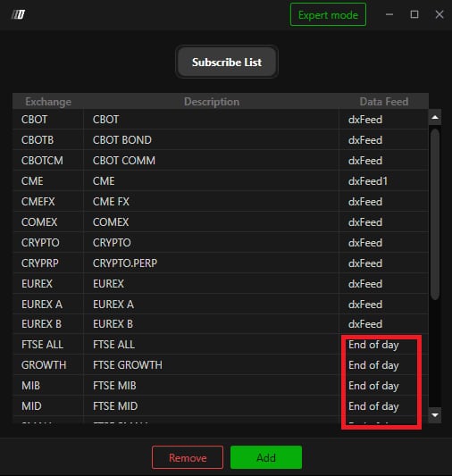Click the app logo icon in title bar
The width and height of the screenshot is (452, 476).
coord(18,14)
